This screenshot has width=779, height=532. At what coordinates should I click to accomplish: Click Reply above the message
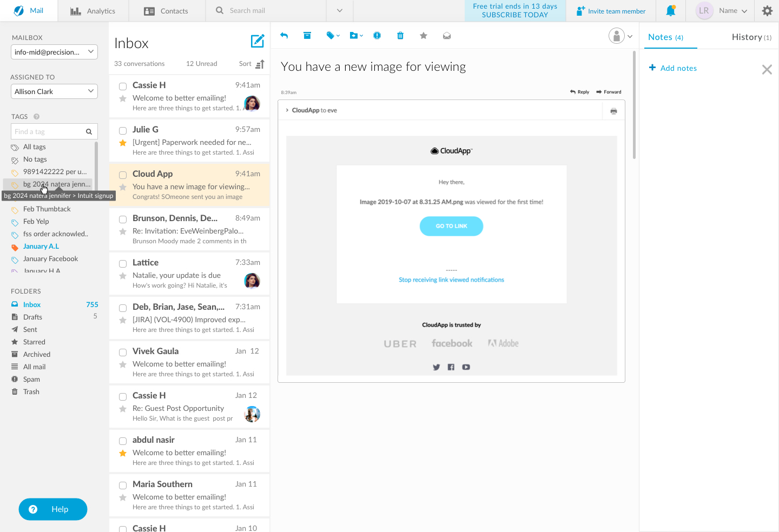579,92
